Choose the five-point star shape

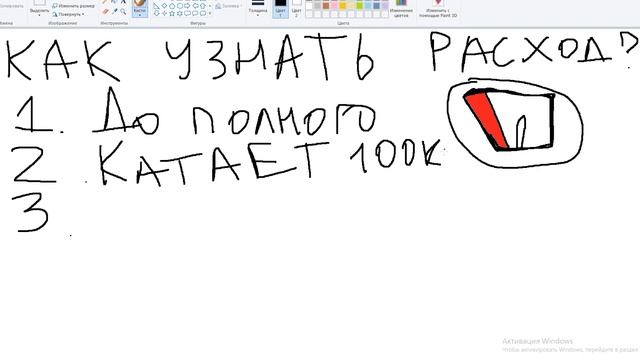tap(172, 13)
